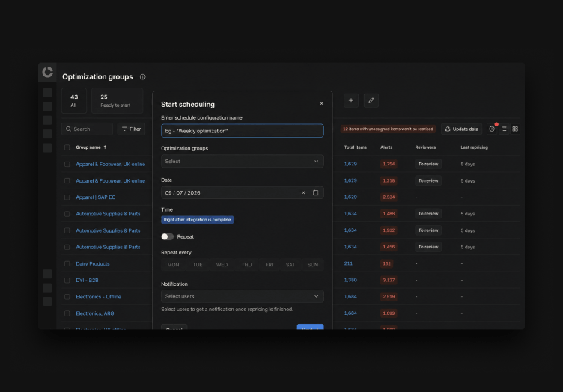The height and width of the screenshot is (392, 563).
Task: Select WED in Repeat every
Action: [x=222, y=265]
